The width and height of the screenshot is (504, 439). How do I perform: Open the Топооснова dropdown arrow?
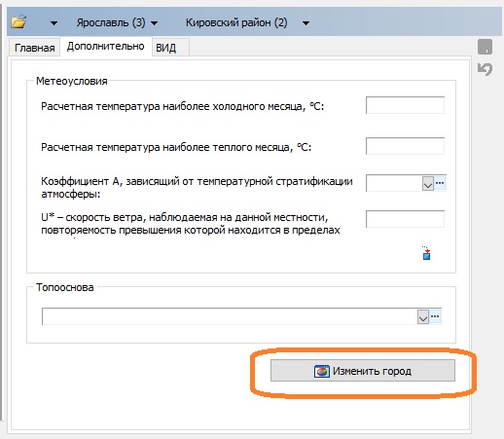coord(423,317)
